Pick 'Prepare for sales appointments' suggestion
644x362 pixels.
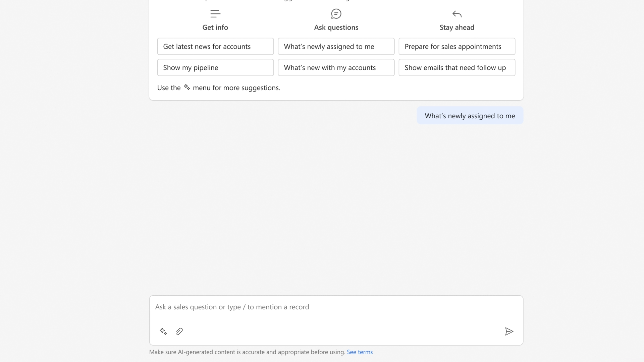pos(457,46)
